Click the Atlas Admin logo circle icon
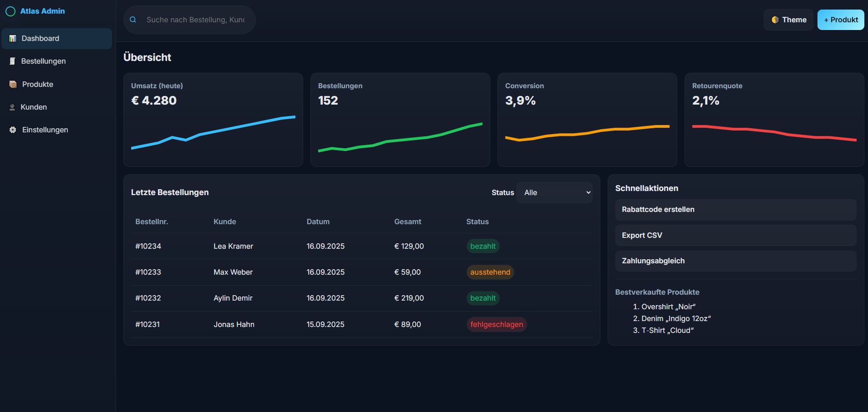This screenshot has width=868, height=412. (x=10, y=11)
